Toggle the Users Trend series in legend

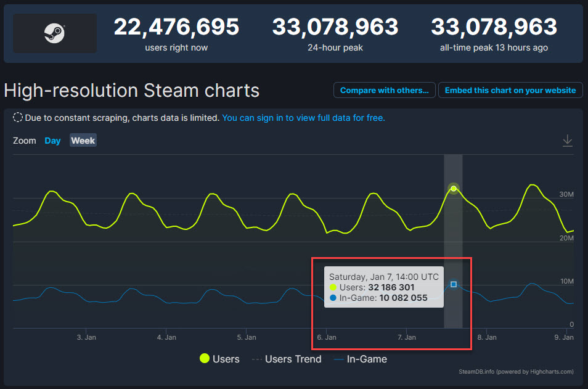(x=287, y=359)
